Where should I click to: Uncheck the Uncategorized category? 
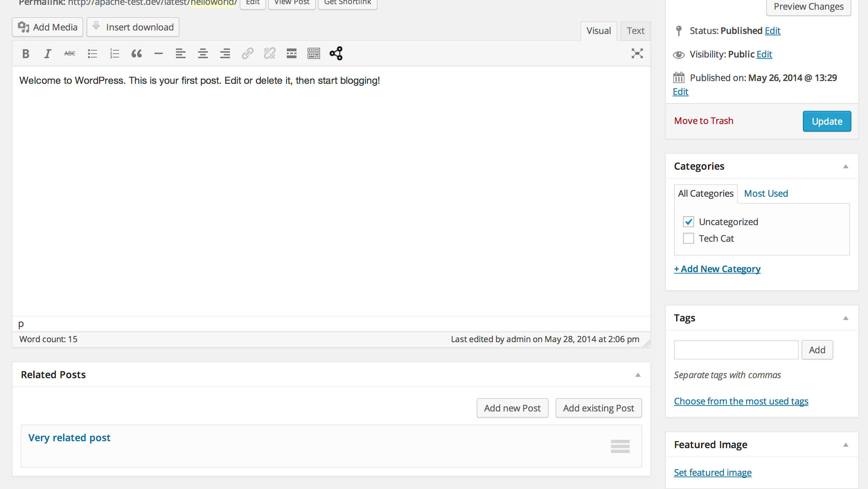(x=688, y=222)
